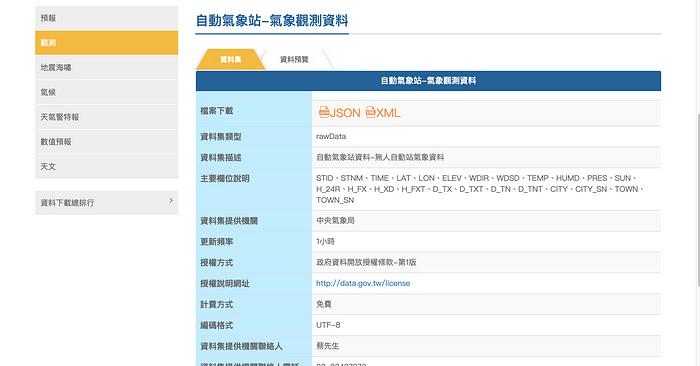Click the 資料集提供機關聯絡人 row label

click(x=241, y=346)
